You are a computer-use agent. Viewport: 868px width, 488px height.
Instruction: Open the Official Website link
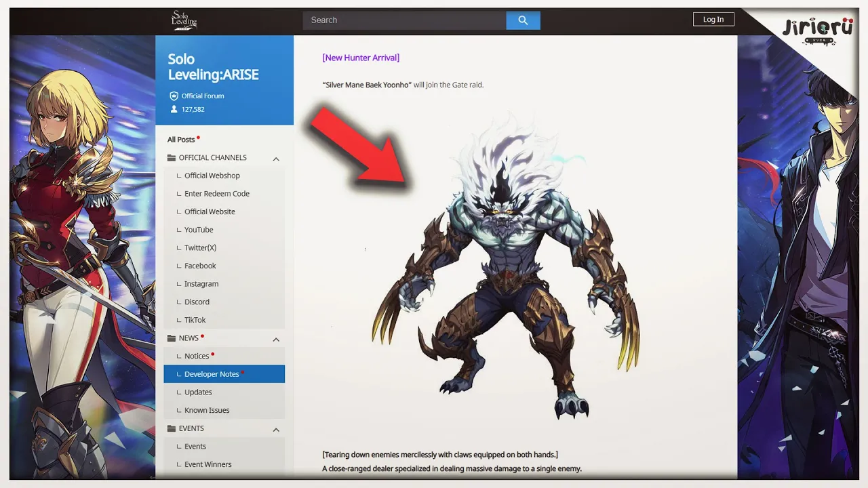[210, 211]
